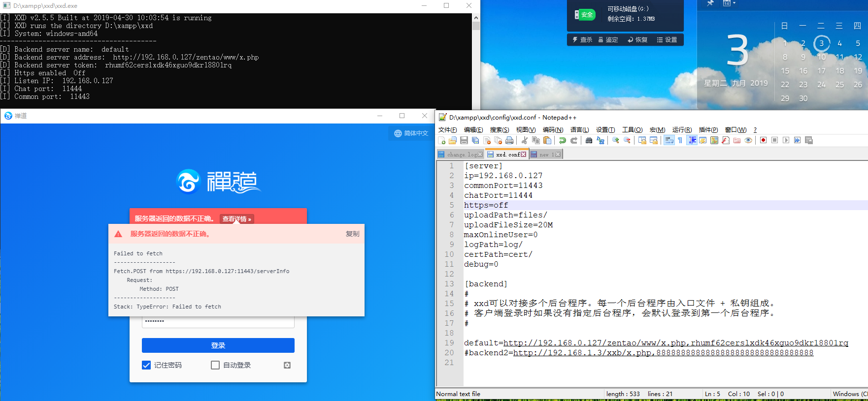Viewport: 868px width, 401px height.
Task: Open login settings gear icon in ZenTao
Action: [x=287, y=365]
